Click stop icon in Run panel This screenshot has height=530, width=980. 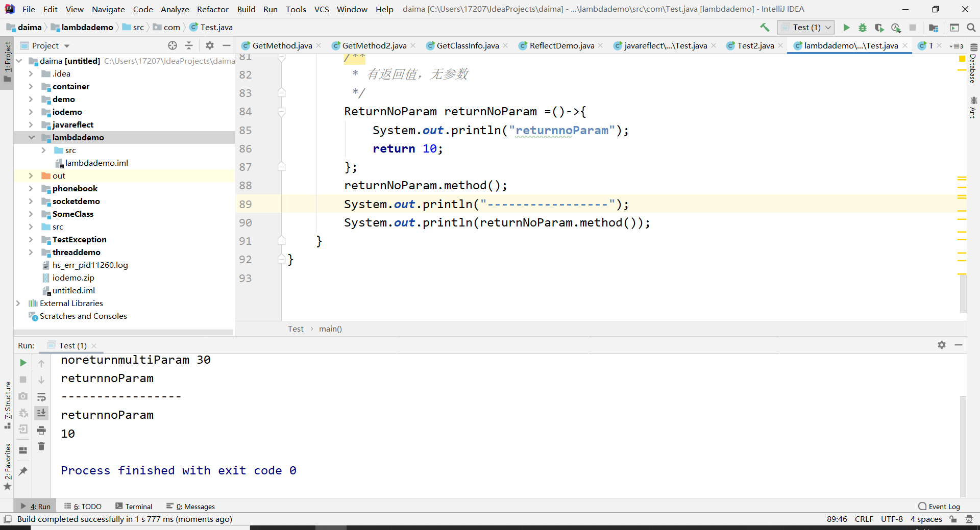23,380
